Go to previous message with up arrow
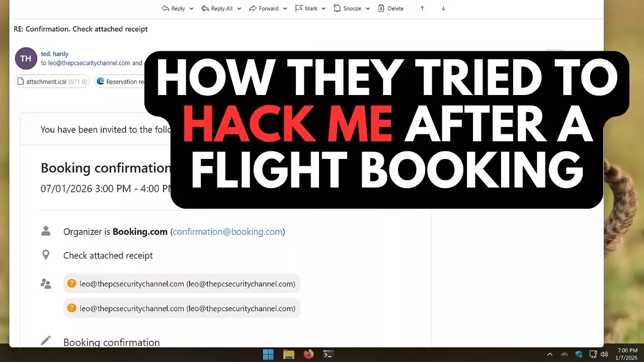Image resolution: width=644 pixels, height=362 pixels. coord(422,9)
